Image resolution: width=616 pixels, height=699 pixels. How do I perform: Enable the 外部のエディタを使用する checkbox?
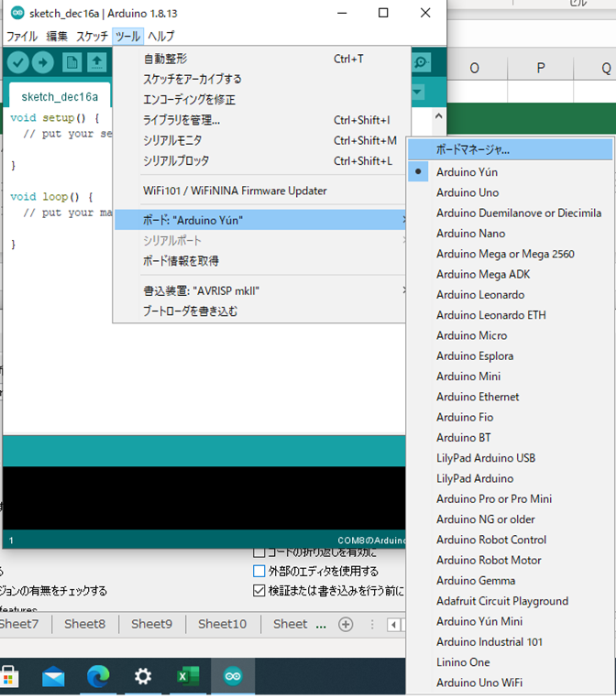(x=259, y=571)
